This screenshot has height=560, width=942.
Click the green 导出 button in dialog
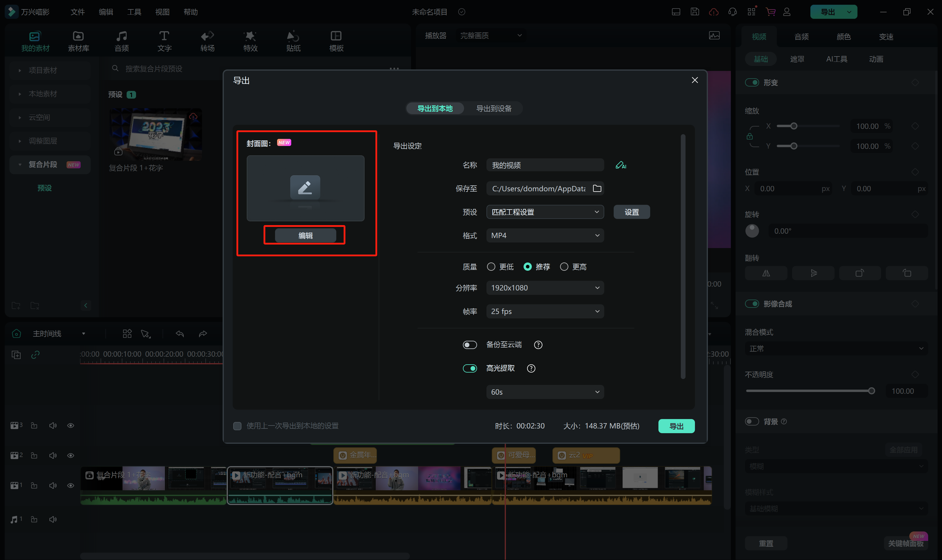[676, 426]
